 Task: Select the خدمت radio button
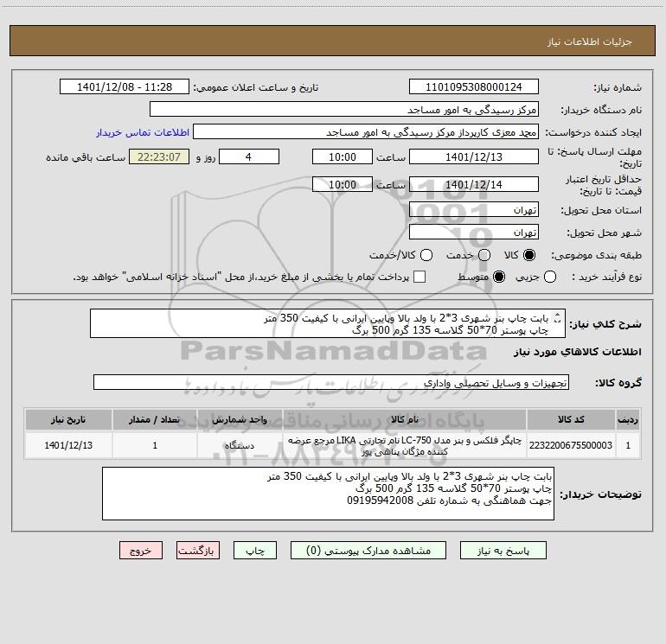click(x=484, y=255)
